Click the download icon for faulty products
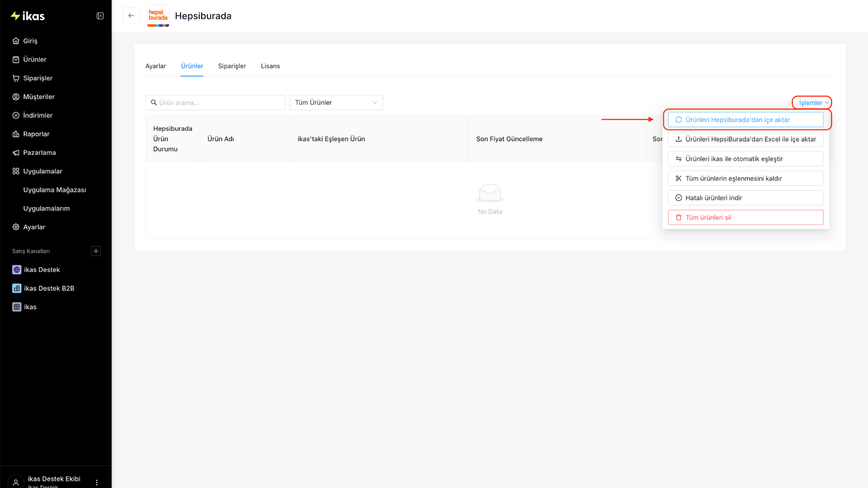Image resolution: width=868 pixels, height=488 pixels. [x=679, y=198]
